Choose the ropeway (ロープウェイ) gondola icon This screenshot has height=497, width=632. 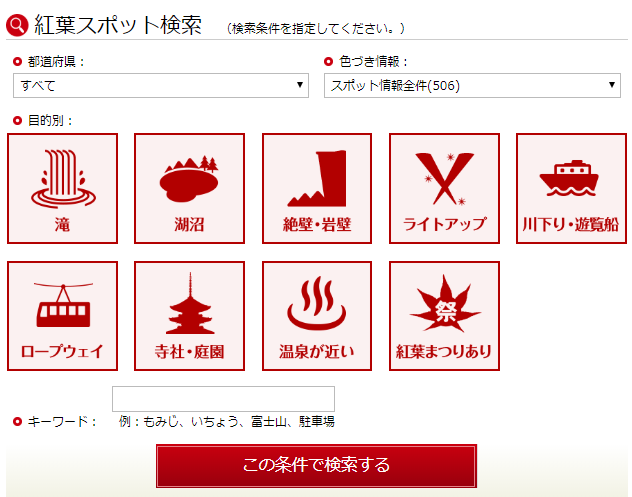click(x=62, y=316)
